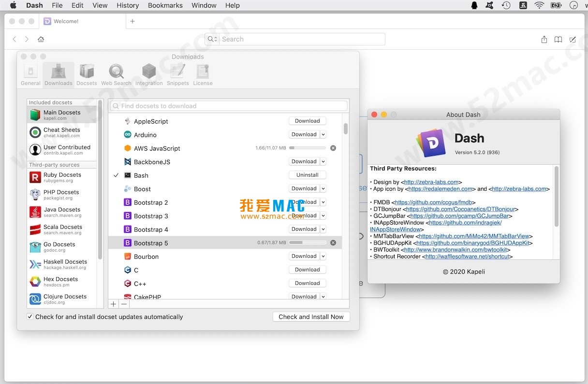Image resolution: width=588 pixels, height=384 pixels.
Task: Open Wi-Fi status in menu bar
Action: pos(539,5)
